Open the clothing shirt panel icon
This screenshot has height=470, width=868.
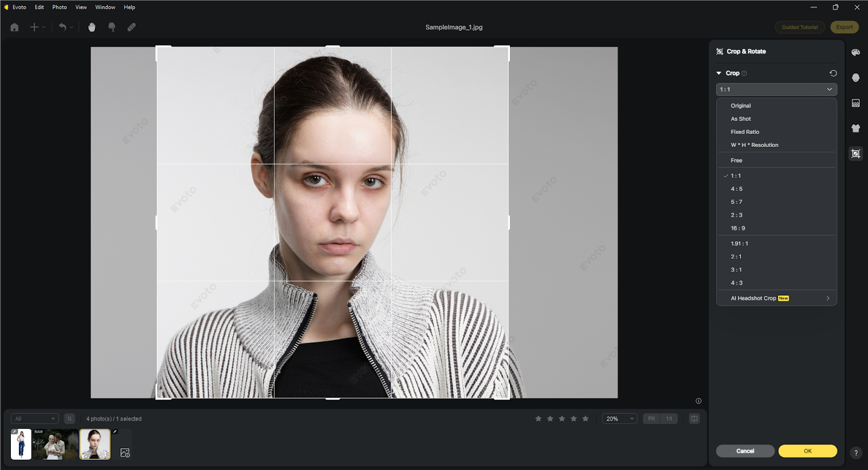click(856, 128)
